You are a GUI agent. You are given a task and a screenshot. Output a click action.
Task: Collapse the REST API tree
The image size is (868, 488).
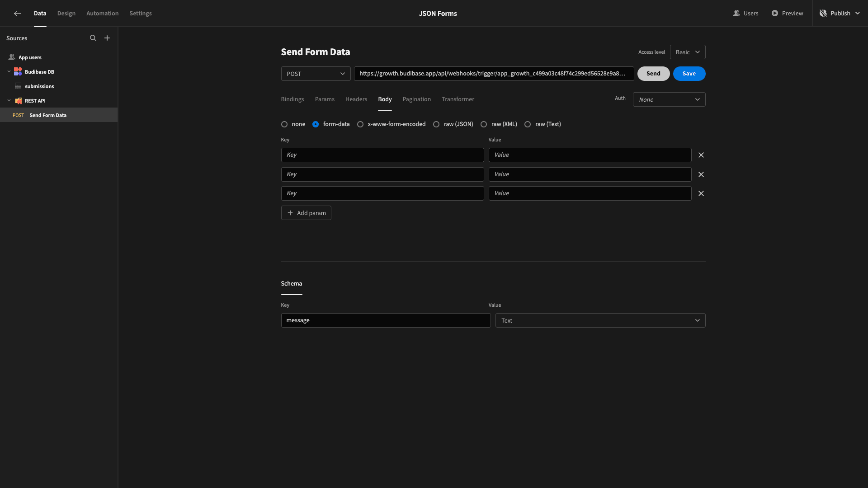[9, 101]
